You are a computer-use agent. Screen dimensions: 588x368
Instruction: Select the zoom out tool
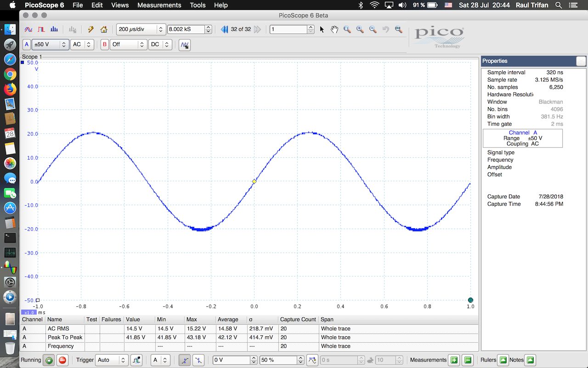373,29
